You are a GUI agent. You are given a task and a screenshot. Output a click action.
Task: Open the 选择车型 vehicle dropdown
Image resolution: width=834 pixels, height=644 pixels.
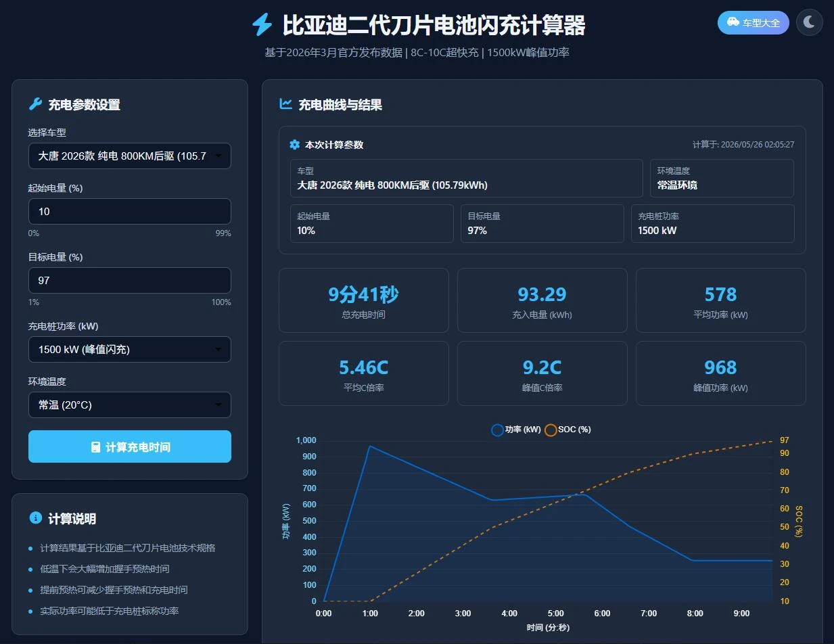click(130, 156)
